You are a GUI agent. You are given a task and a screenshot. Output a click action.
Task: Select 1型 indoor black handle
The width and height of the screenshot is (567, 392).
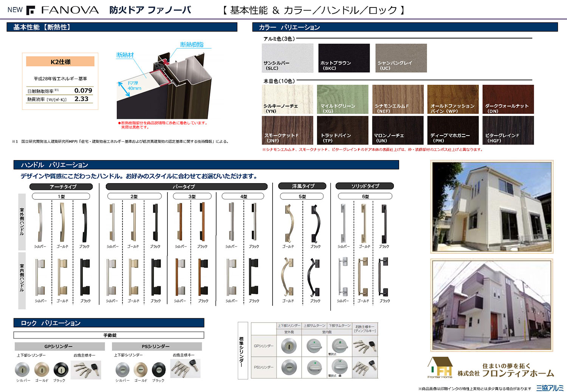pos(85,278)
